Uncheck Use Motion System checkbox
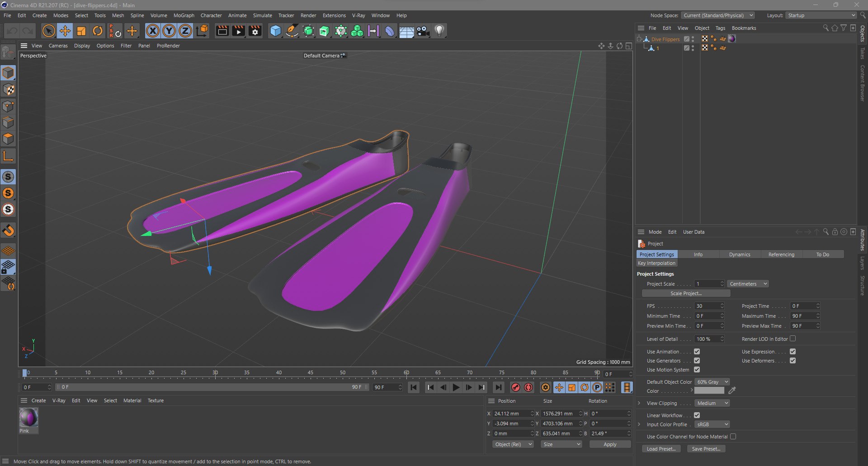 coord(697,370)
